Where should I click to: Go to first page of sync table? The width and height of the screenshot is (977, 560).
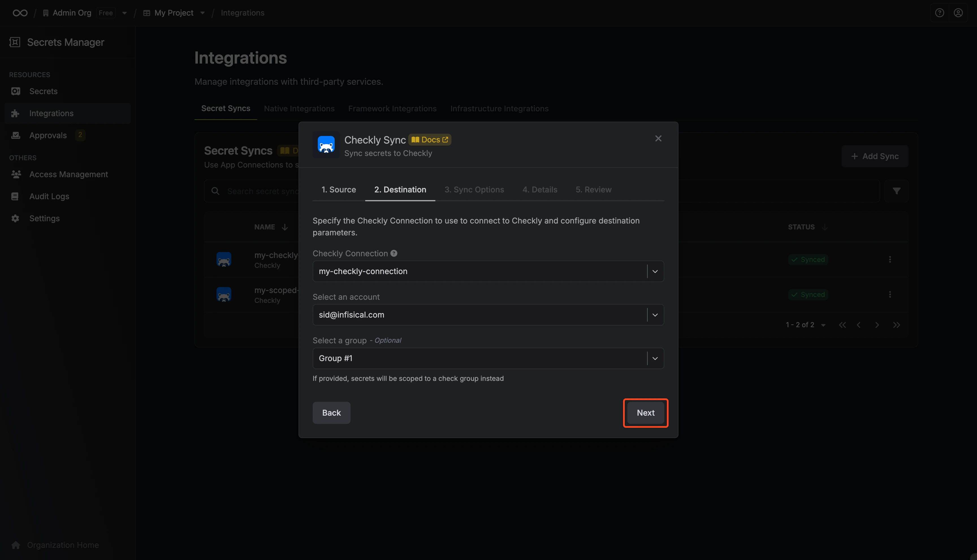842,325
